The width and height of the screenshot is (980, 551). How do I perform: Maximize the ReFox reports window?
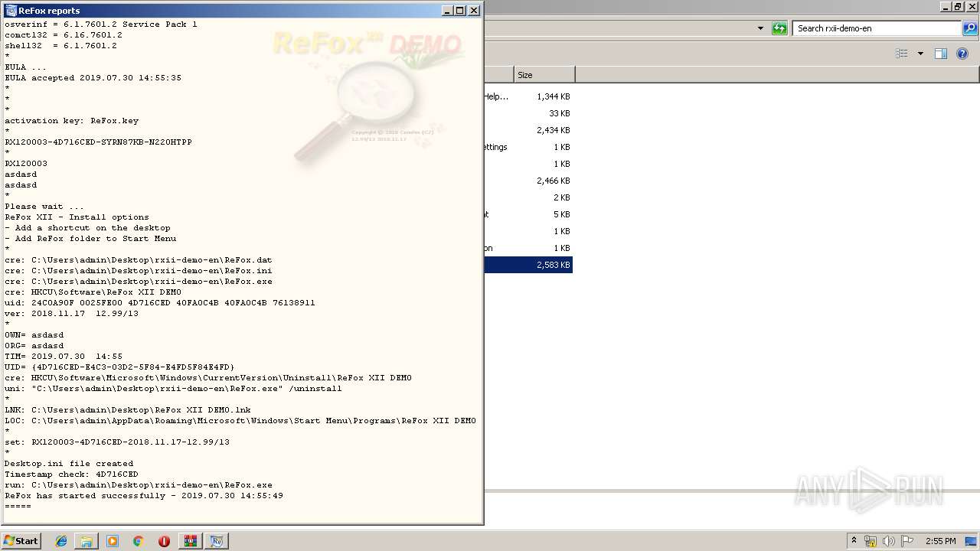460,11
